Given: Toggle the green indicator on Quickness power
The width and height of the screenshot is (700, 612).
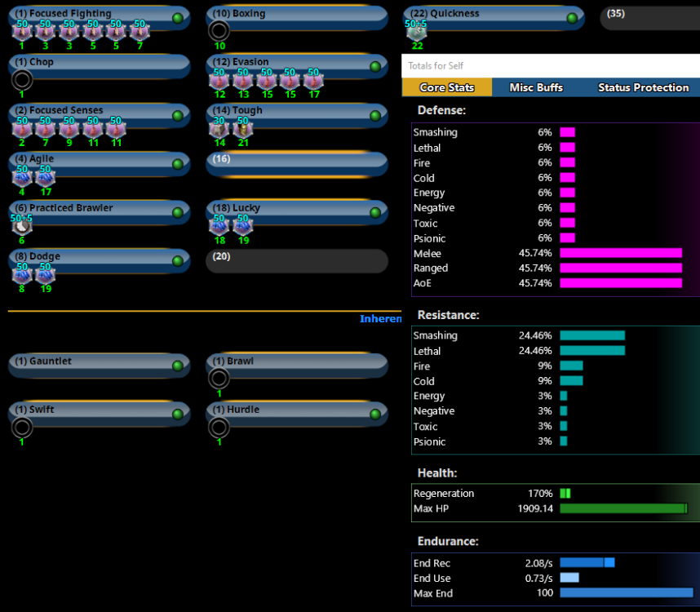Looking at the screenshot, I should click(x=572, y=18).
